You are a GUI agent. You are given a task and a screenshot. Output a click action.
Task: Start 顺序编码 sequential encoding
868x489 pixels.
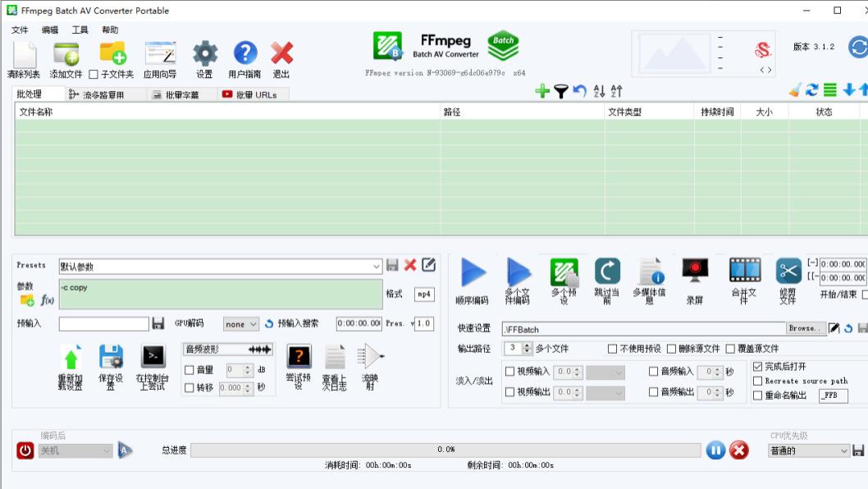473,272
